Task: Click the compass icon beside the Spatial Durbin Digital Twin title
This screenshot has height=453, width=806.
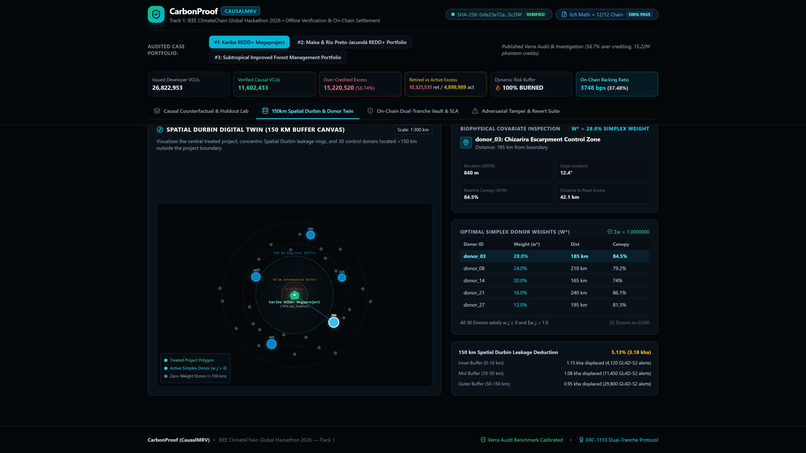Action: (160, 130)
